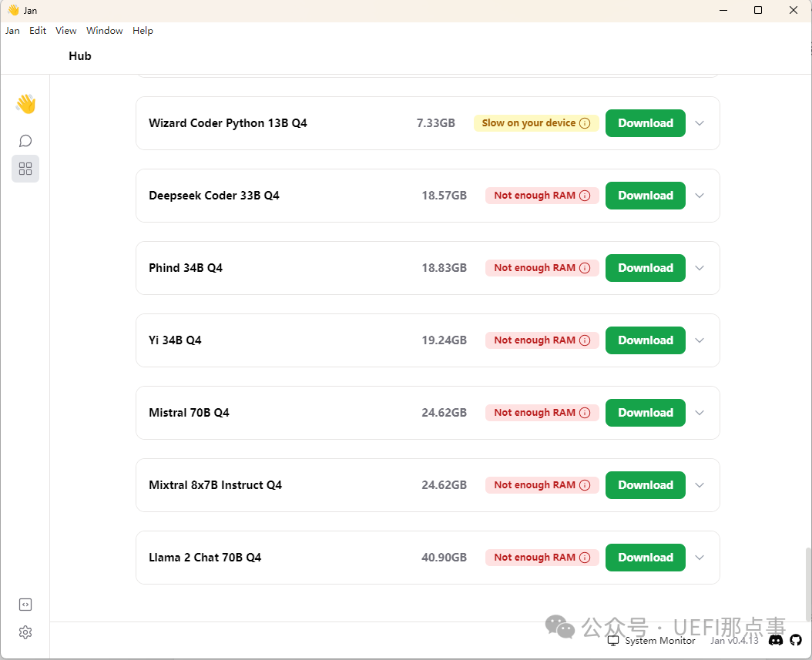This screenshot has height=660, width=812.
Task: Open System Monitor in the status bar
Action: coord(652,641)
